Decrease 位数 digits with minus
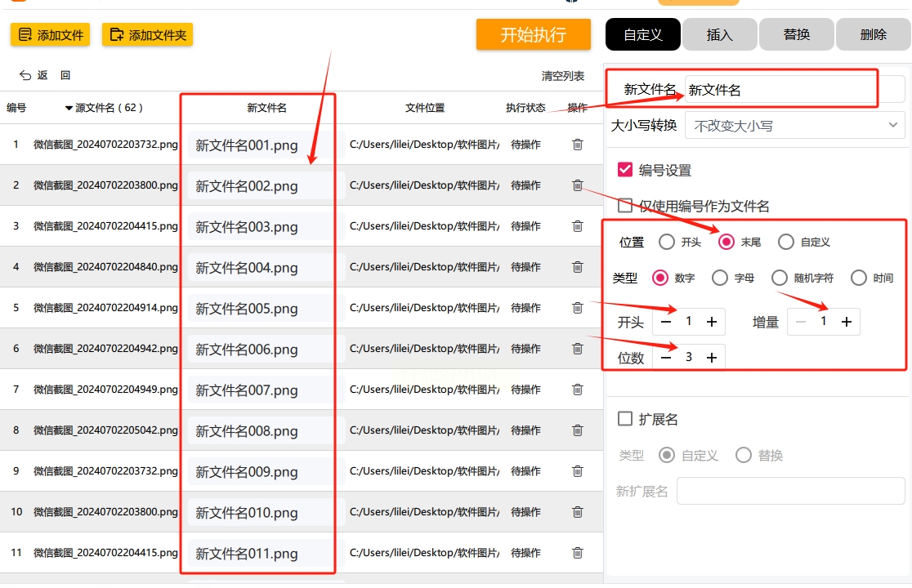Screen dimensions: 912x588 [666, 358]
